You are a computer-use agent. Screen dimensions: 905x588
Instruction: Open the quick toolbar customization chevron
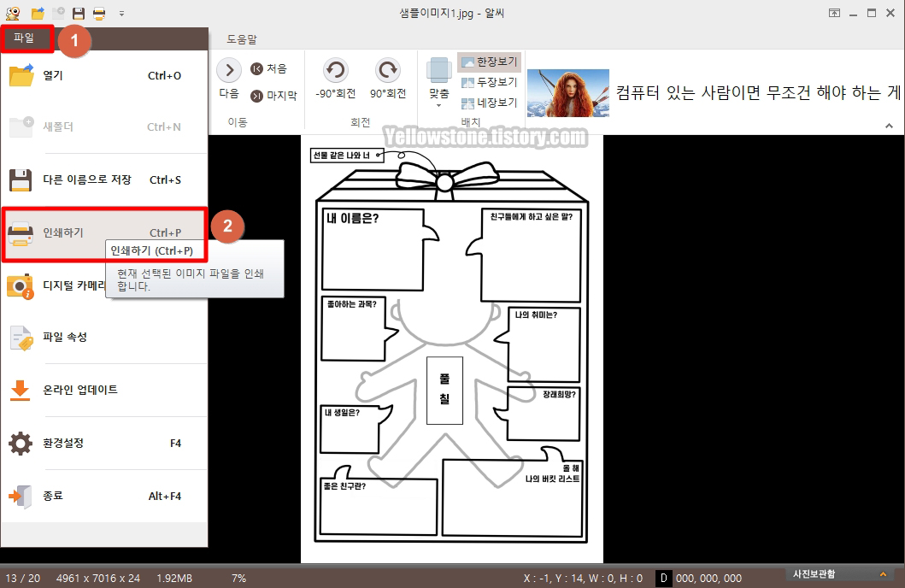coord(121,13)
